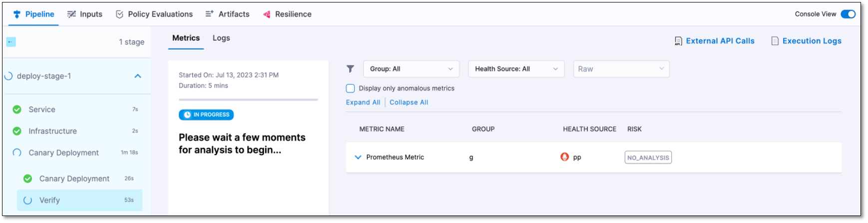The width and height of the screenshot is (868, 223).
Task: Click the Execution Logs document icon
Action: click(775, 41)
